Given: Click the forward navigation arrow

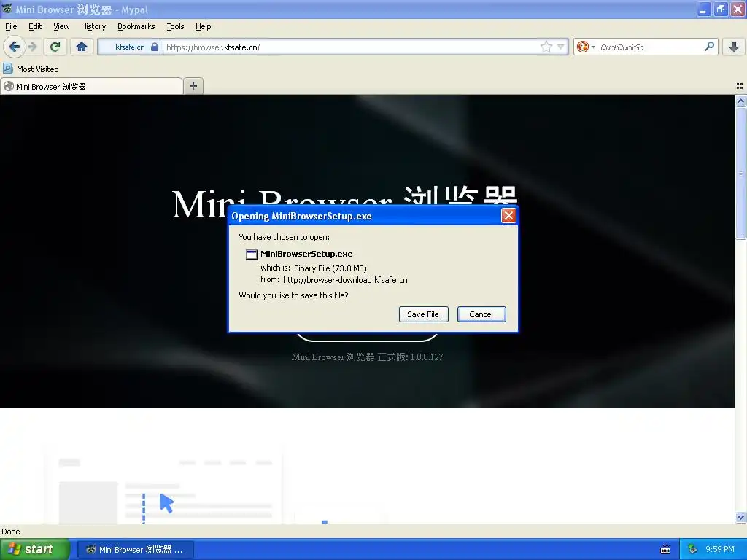Looking at the screenshot, I should (32, 47).
